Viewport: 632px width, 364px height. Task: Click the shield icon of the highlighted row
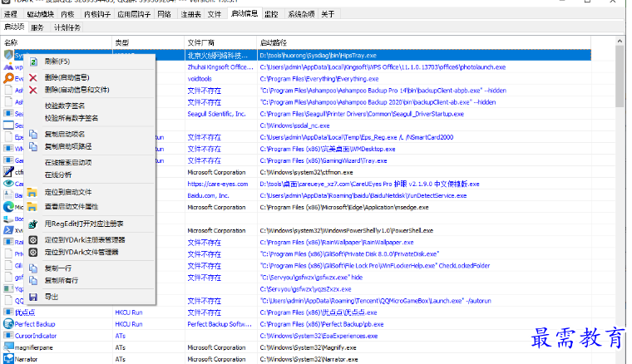pyautogui.click(x=8, y=55)
